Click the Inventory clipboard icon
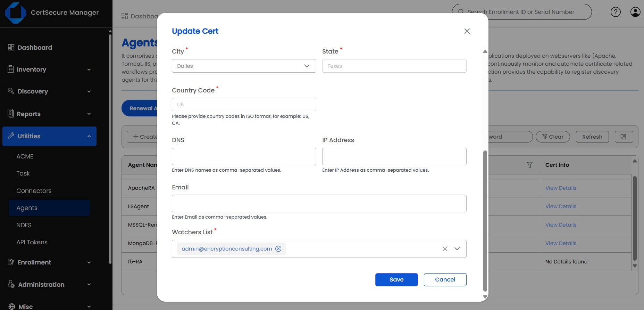644x310 pixels. [11, 69]
